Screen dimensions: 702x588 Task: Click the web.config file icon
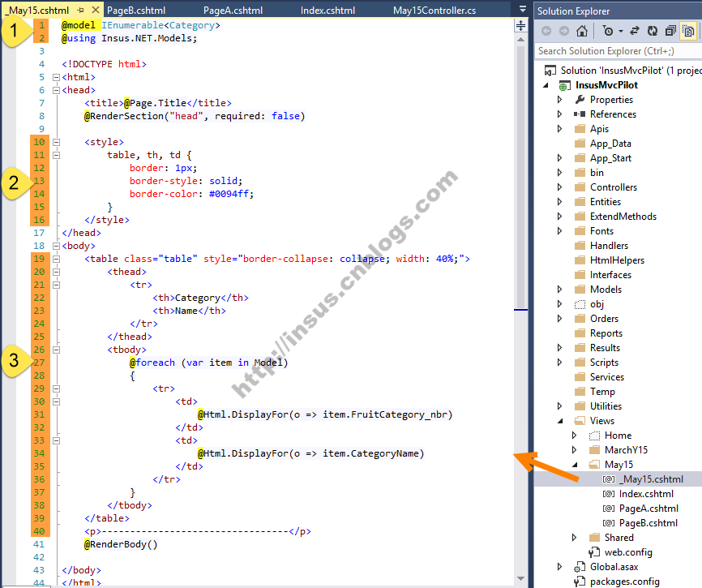coord(594,552)
